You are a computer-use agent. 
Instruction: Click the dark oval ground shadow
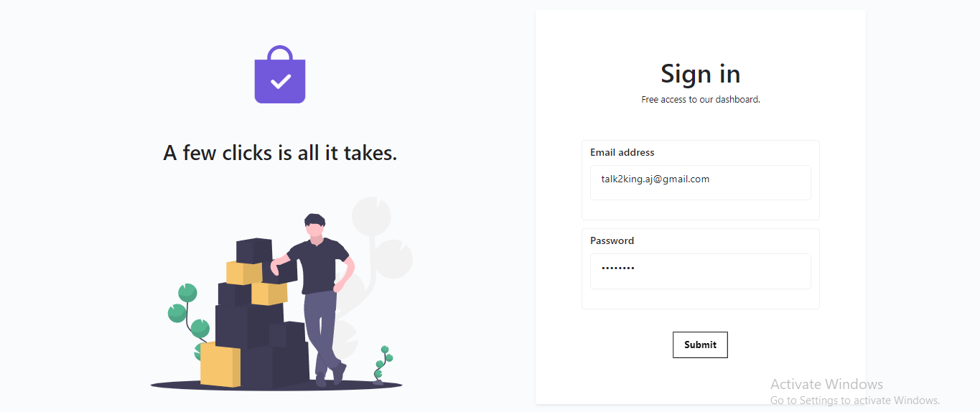point(276,385)
